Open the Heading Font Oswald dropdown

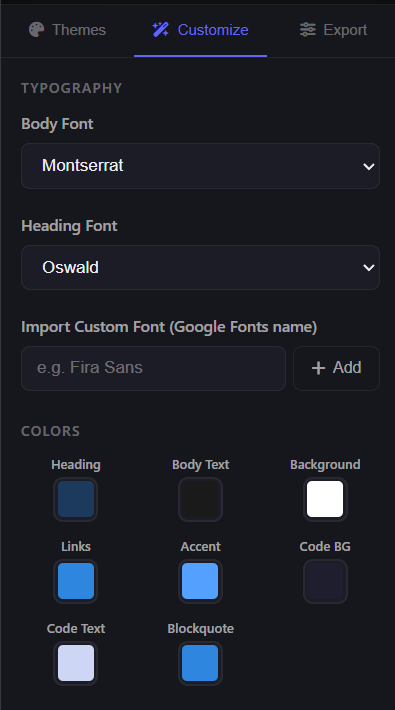pos(200,268)
